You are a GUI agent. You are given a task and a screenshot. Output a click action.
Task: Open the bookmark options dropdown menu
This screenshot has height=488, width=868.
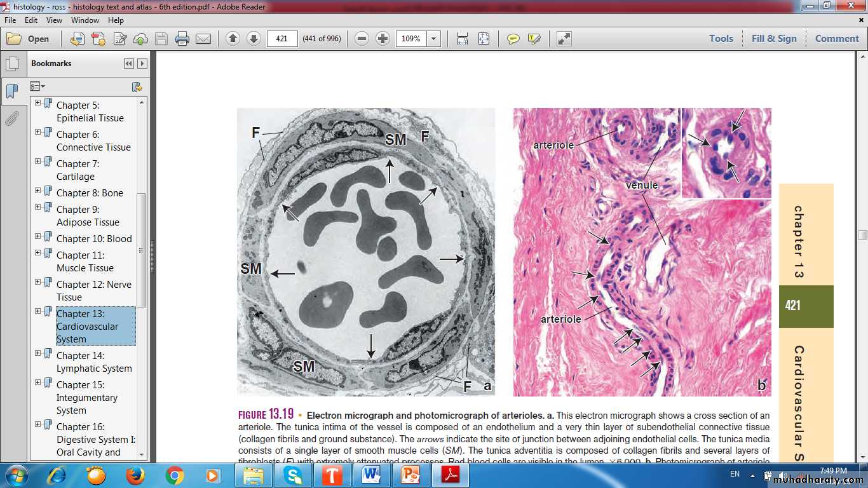coord(37,86)
